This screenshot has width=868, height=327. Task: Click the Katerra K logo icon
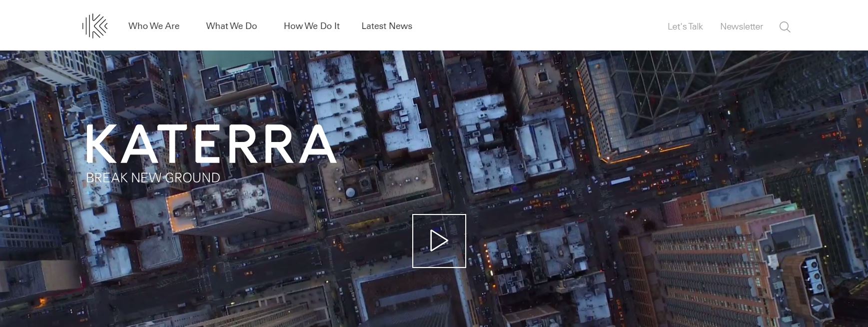(95, 26)
